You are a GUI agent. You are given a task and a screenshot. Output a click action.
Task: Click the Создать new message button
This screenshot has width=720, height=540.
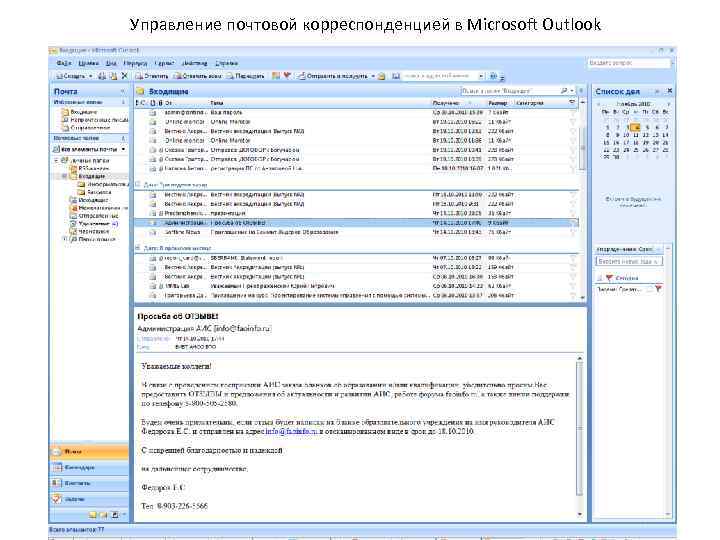70,76
